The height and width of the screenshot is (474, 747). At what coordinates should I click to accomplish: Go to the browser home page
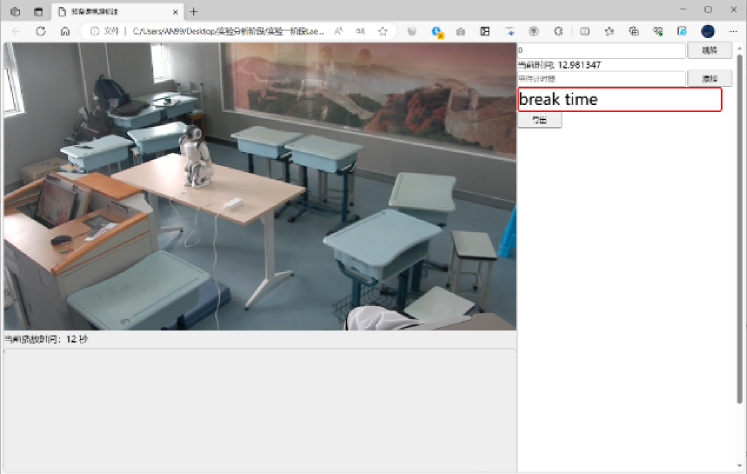65,31
